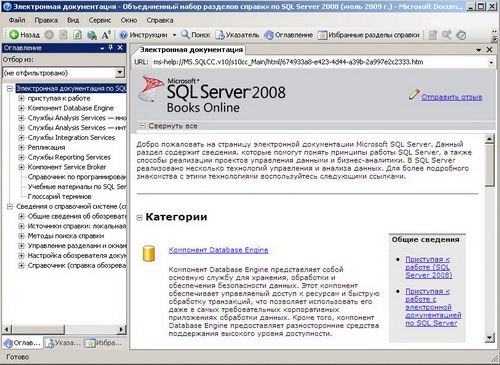Click the content vertical scrollbar thumb
This screenshot has width=500, height=365.
tap(489, 165)
